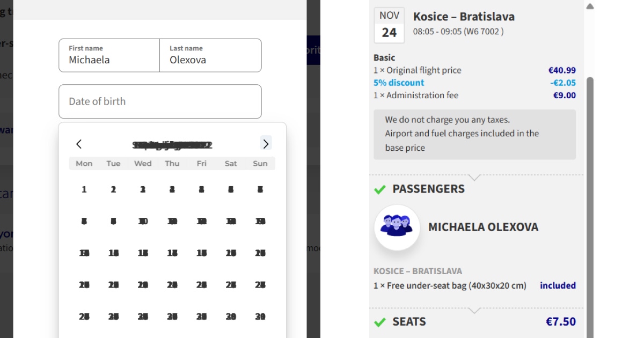This screenshot has height=338, width=644.
Task: Click the under-seat bag "included" label
Action: [x=558, y=285]
